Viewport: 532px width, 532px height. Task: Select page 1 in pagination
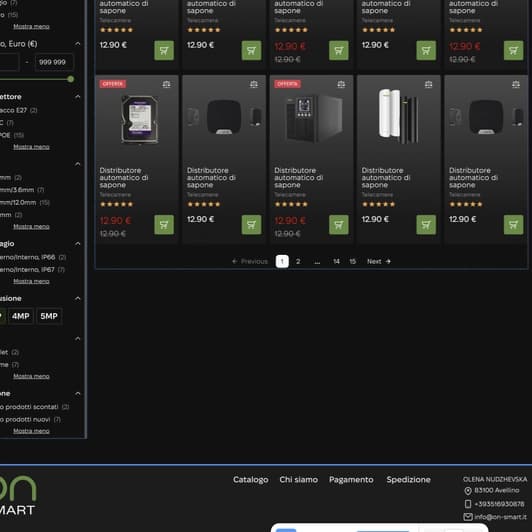pos(282,261)
